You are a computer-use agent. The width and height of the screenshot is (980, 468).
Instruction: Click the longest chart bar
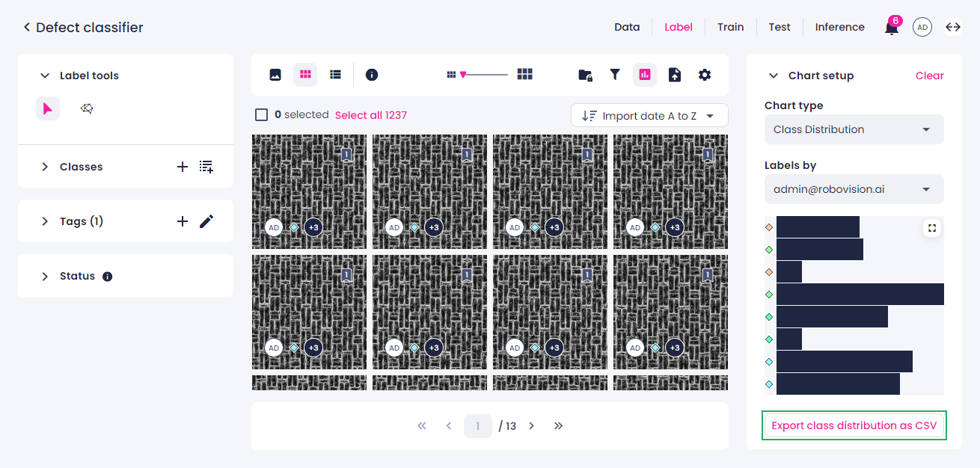pos(860,295)
